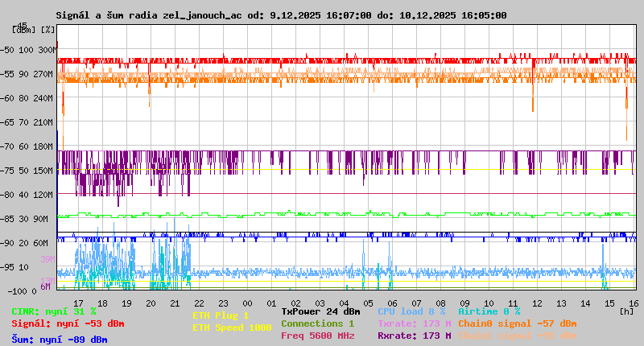Viewport: 644px width, 346px height.
Task: Select the blue Šum noise legend entry
Action: point(60,340)
